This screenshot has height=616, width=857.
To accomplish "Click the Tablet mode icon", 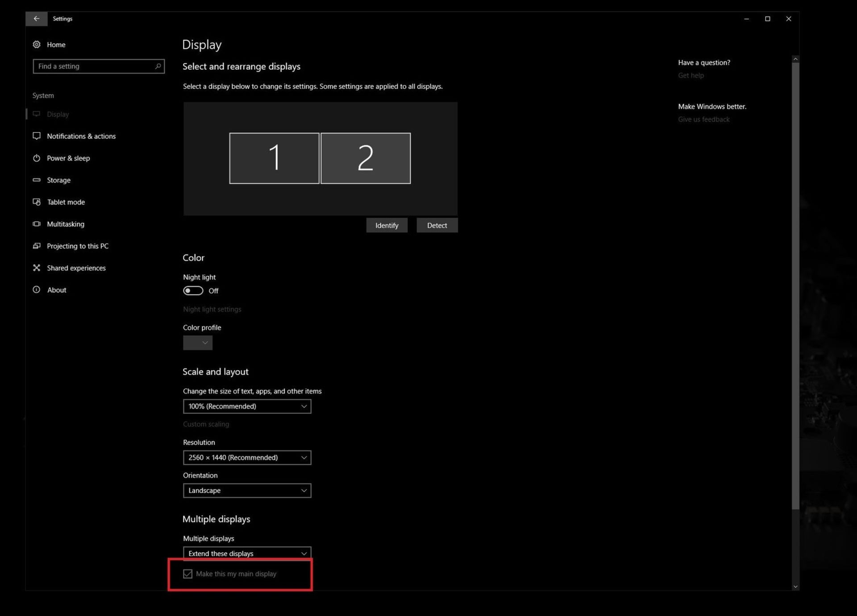I will point(37,202).
